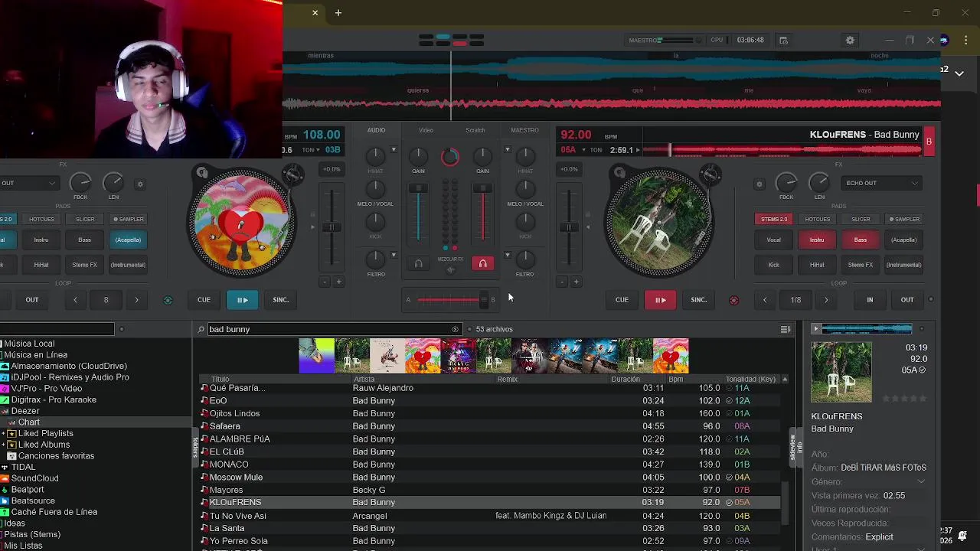Screen dimensions: 980x551
Task: Toggle right deck Bass stem pad
Action: tap(860, 240)
